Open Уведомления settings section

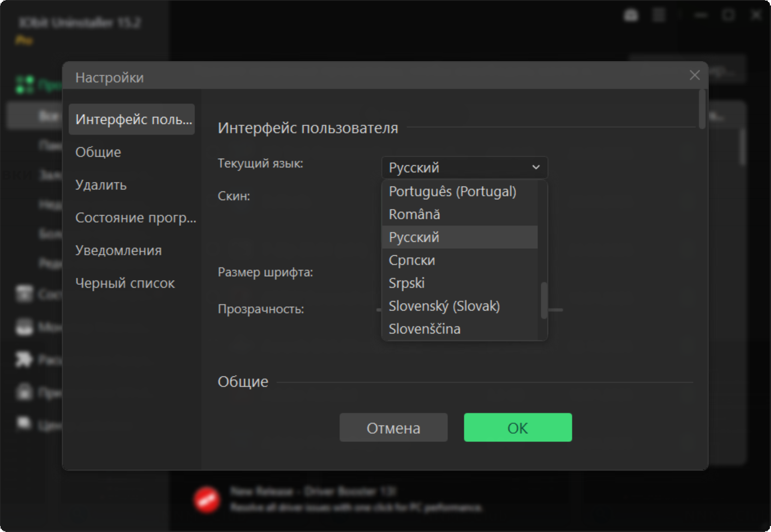(118, 250)
